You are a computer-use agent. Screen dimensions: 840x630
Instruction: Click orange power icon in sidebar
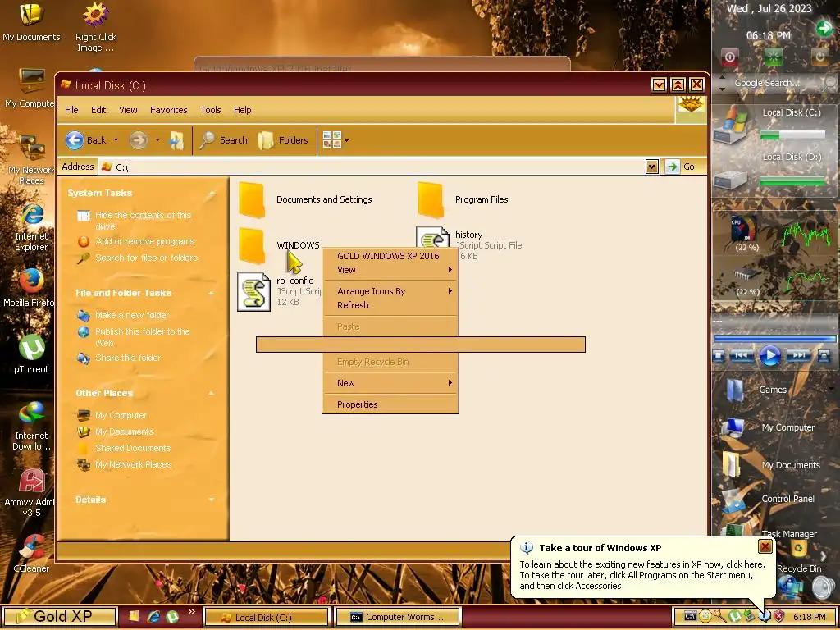[819, 57]
